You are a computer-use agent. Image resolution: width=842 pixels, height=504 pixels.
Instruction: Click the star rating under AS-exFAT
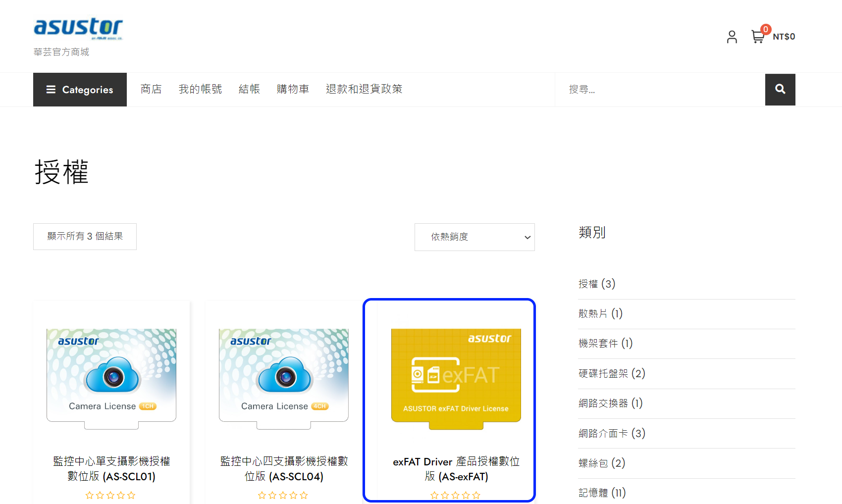click(x=455, y=495)
